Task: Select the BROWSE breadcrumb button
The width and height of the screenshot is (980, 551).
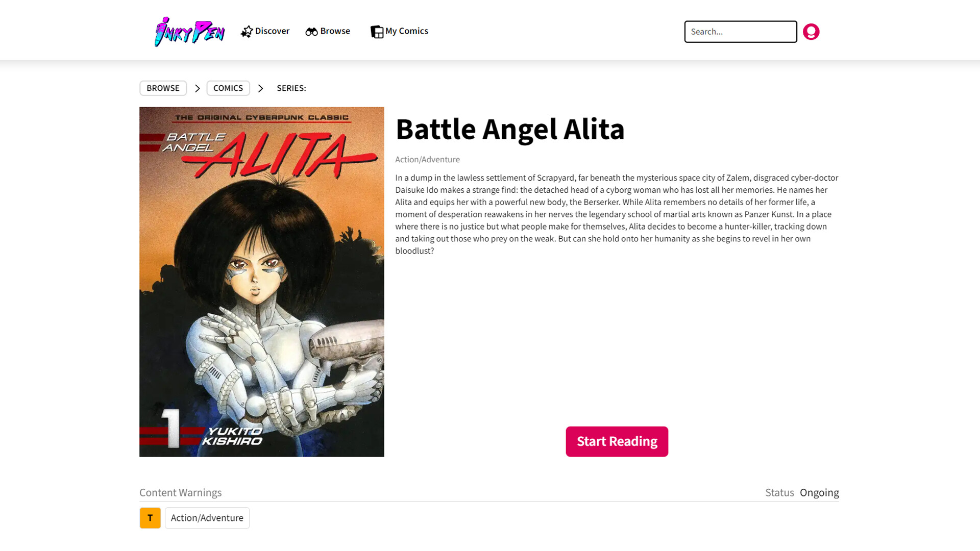Action: point(163,88)
